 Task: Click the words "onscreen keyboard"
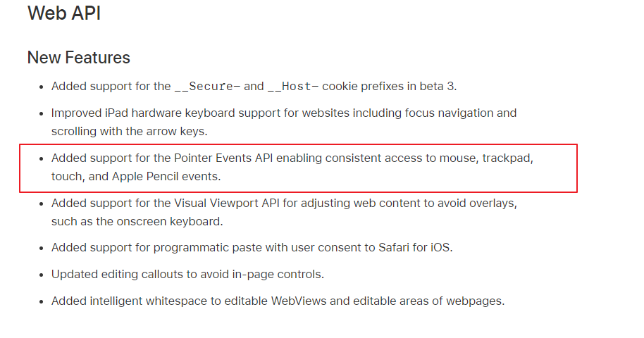click(168, 222)
